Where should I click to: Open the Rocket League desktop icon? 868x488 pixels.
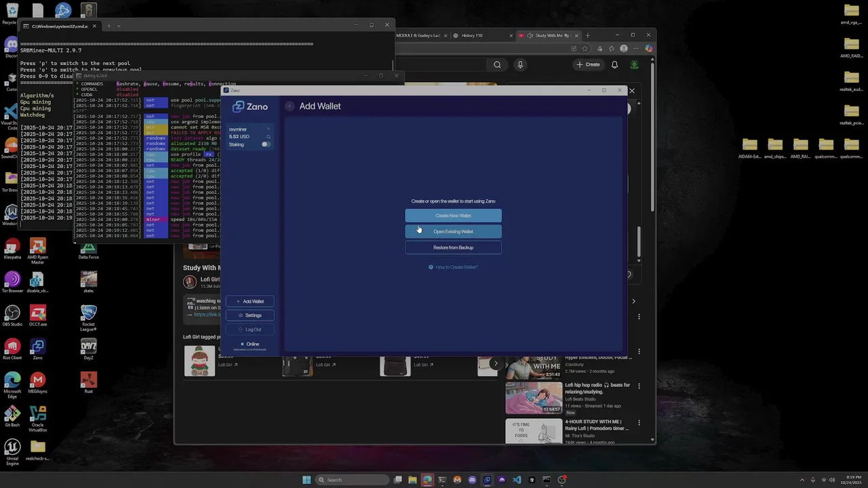coord(88,317)
